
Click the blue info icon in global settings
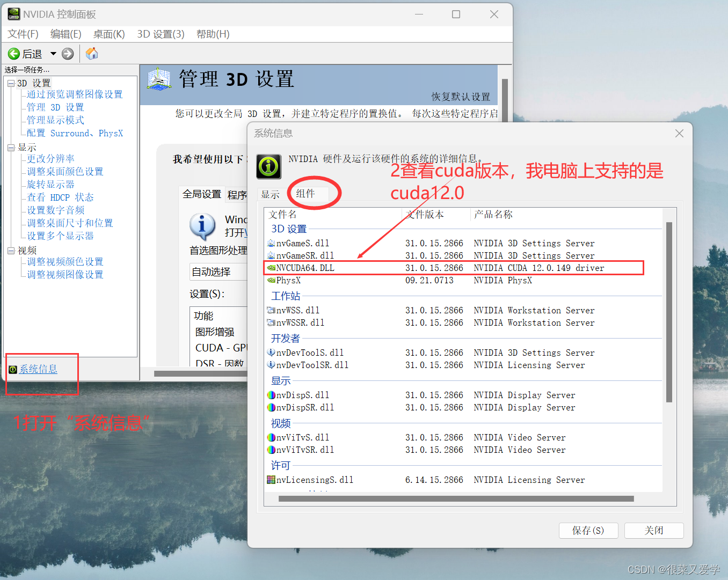(x=202, y=226)
